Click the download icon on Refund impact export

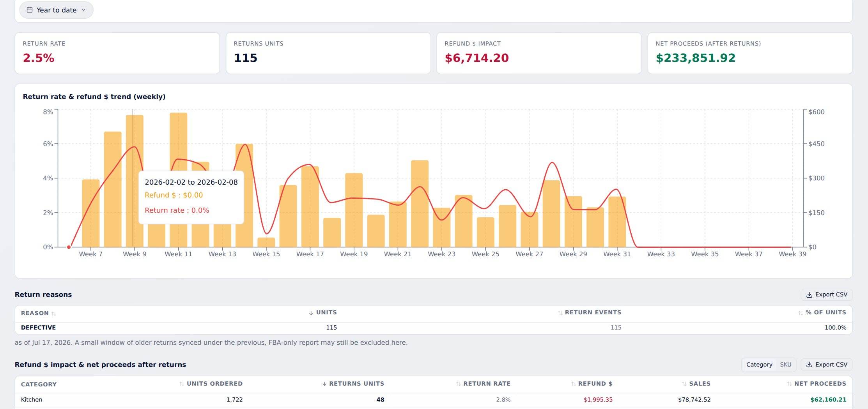point(809,365)
